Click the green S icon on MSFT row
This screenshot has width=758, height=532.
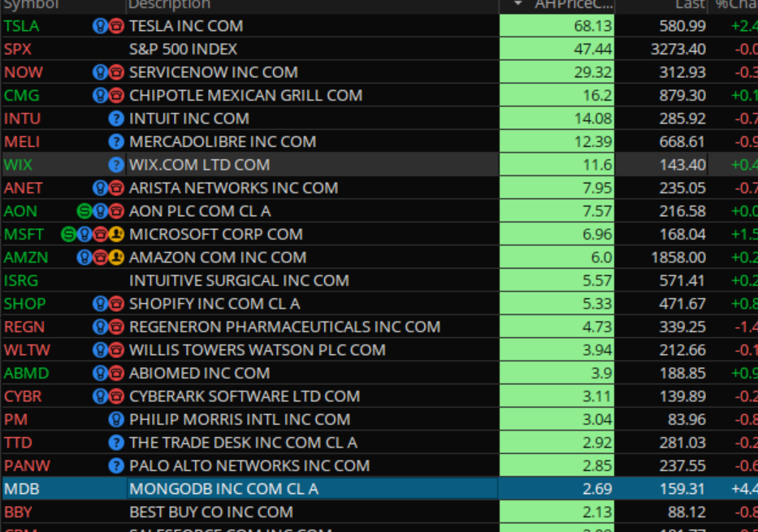[x=70, y=235]
